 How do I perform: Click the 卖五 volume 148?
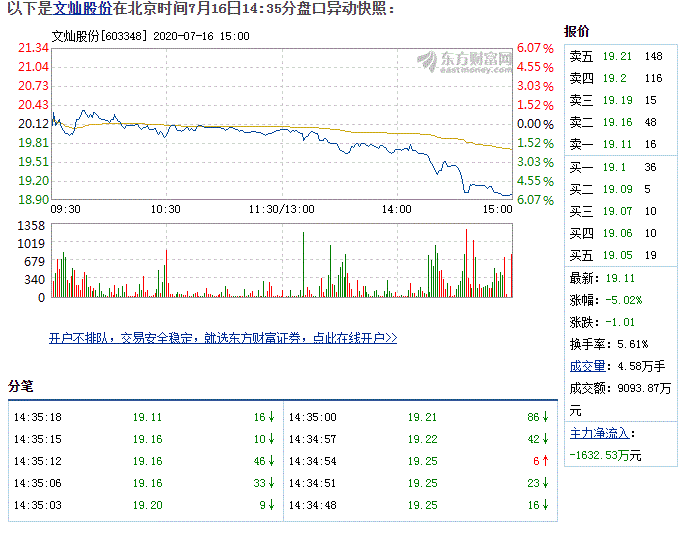[x=654, y=56]
